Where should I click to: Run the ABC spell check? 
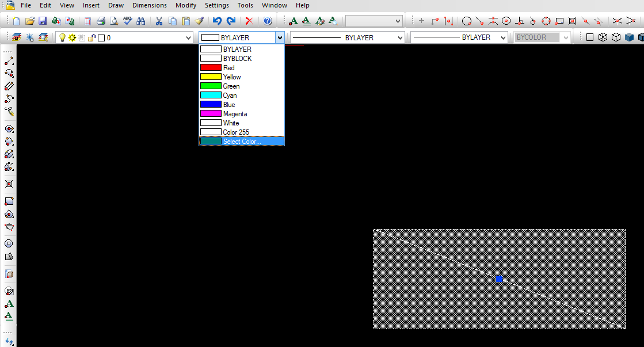tap(128, 21)
